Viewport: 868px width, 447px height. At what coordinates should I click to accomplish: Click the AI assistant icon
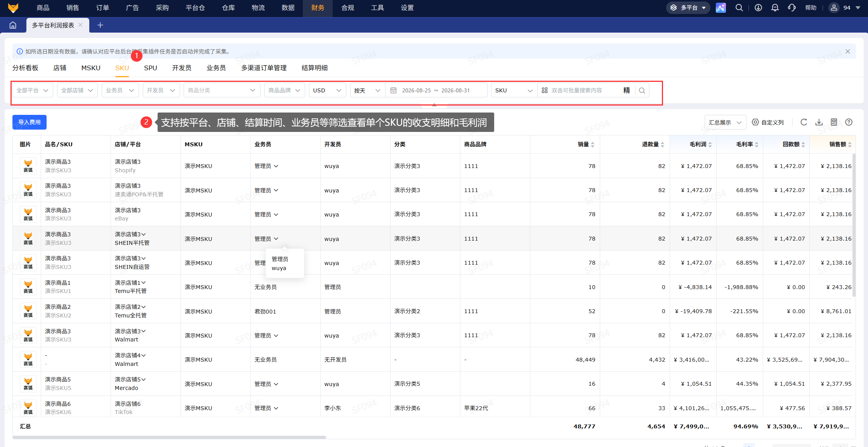click(x=721, y=8)
